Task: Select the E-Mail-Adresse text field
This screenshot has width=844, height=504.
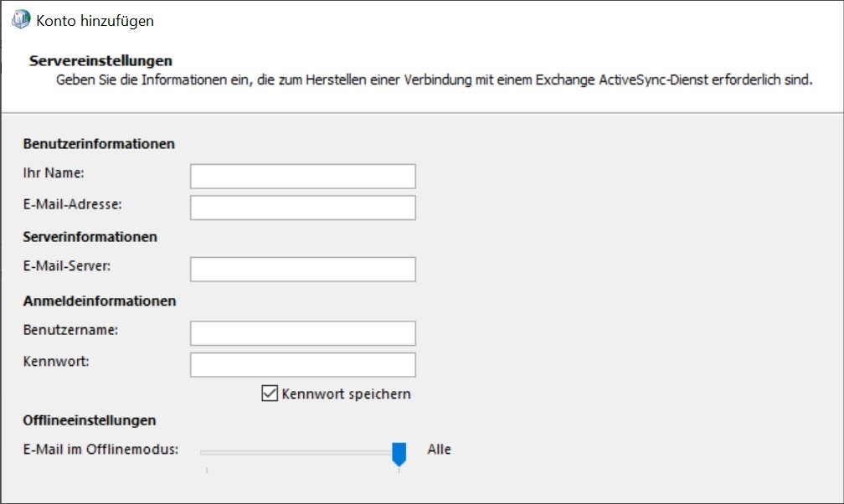Action: 301,207
